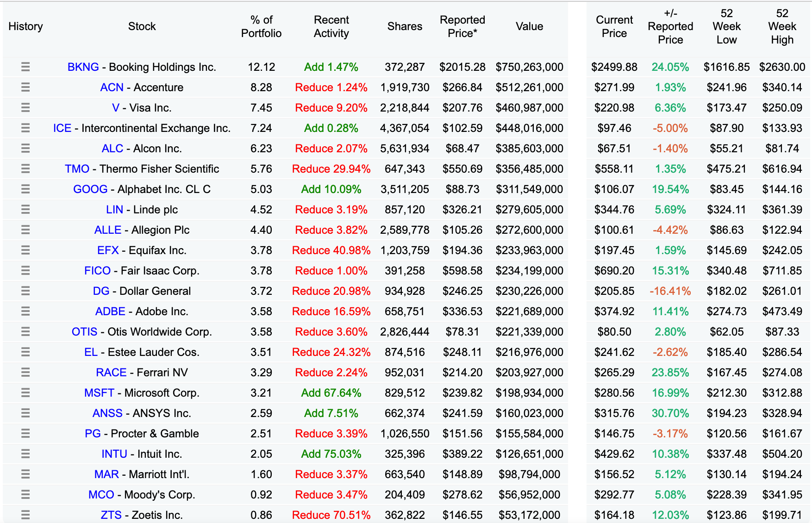Open history icon for Dollar General row
Image resolution: width=812 pixels, height=523 pixels.
coord(25,291)
